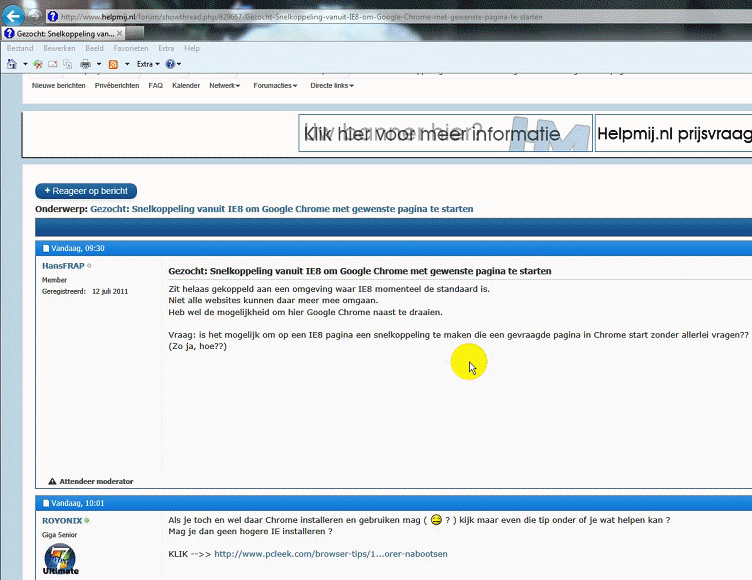
Task: Expand the Forumacties dropdown menu
Action: [x=275, y=85]
